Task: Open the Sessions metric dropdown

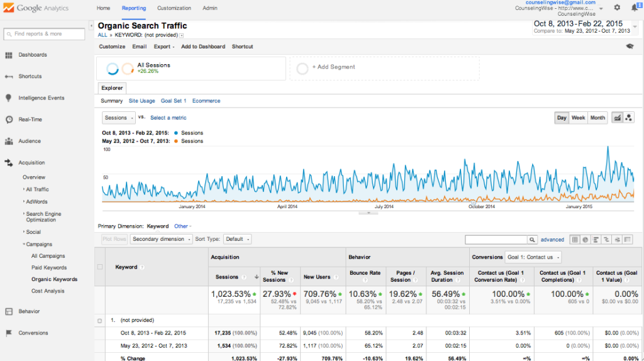Action: point(118,118)
